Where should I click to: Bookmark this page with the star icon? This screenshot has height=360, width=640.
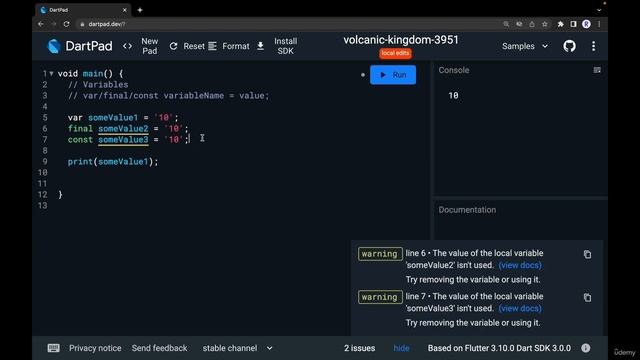(x=544, y=24)
